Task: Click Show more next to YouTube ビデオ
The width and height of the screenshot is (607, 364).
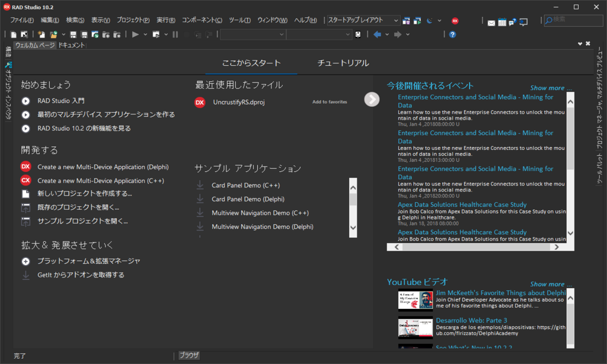Action: tap(551, 284)
